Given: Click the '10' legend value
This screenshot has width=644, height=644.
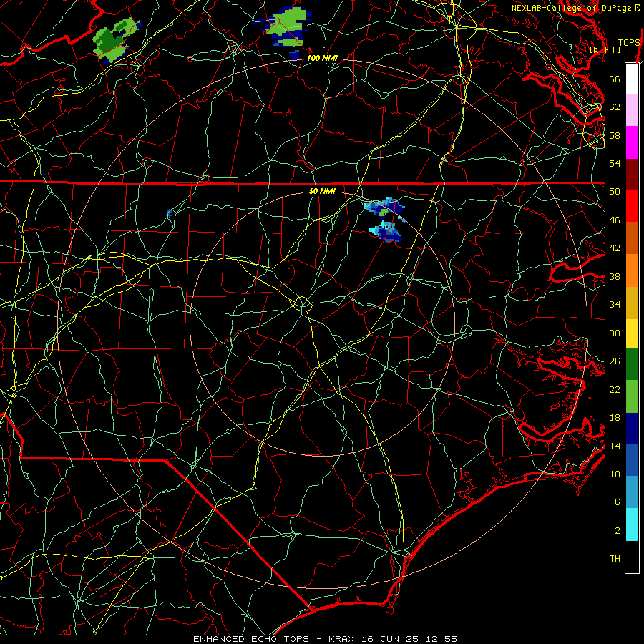Looking at the screenshot, I should 615,474.
